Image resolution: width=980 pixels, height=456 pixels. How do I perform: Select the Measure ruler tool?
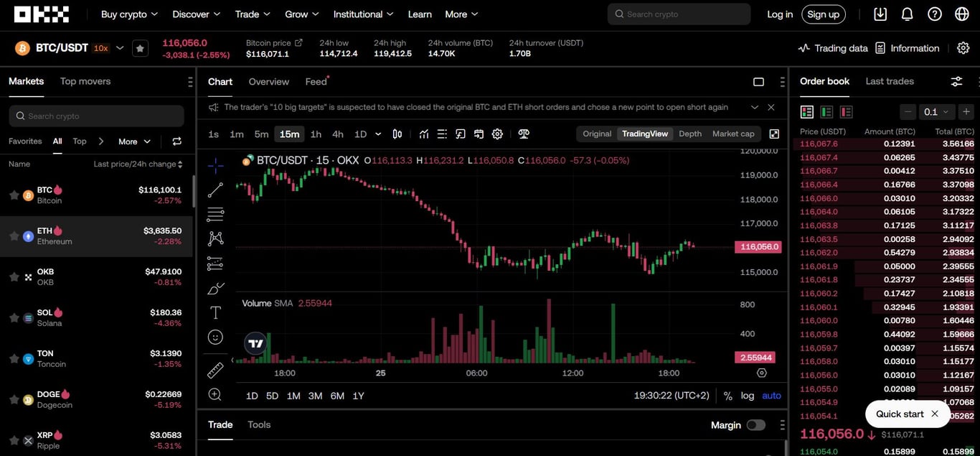pyautogui.click(x=215, y=370)
